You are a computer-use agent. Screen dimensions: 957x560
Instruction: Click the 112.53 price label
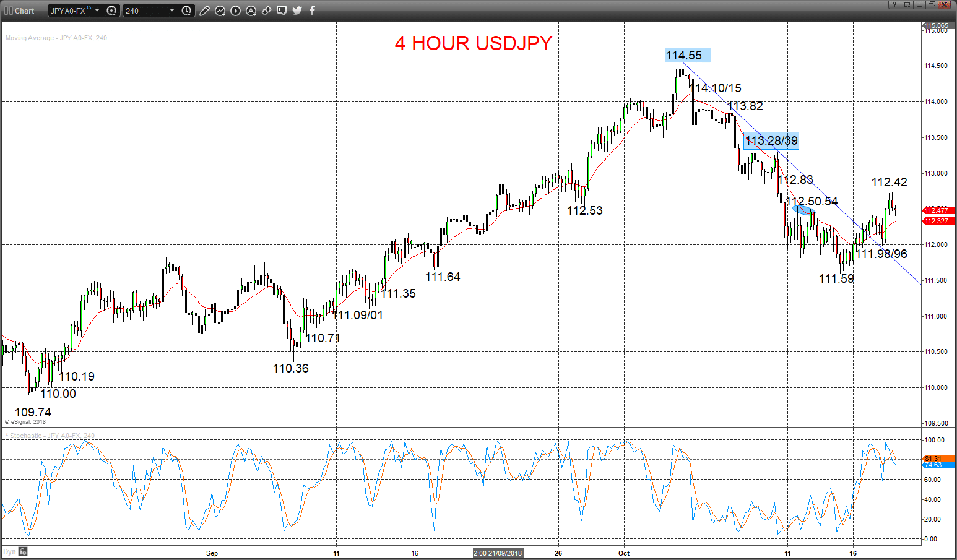[584, 210]
